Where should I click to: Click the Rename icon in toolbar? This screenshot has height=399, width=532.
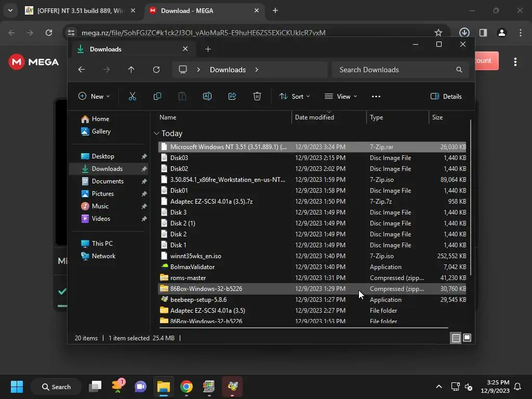click(x=207, y=96)
